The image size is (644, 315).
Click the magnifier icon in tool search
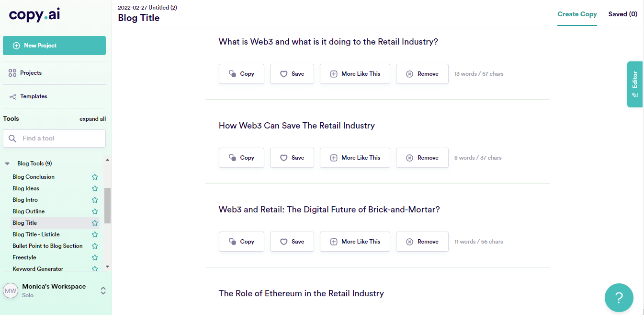(13, 139)
